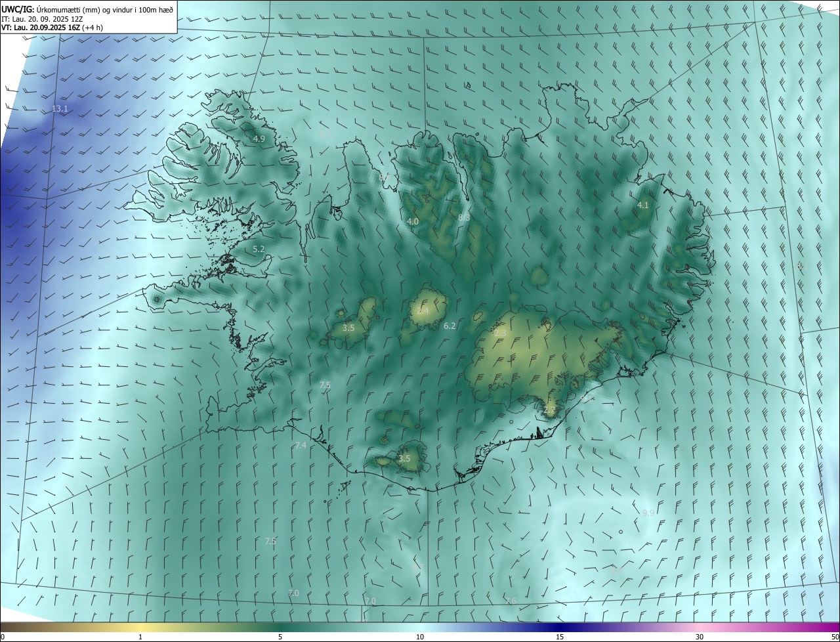The image size is (840, 642).
Task: Click the 7.6 value label
Action: 511,601
